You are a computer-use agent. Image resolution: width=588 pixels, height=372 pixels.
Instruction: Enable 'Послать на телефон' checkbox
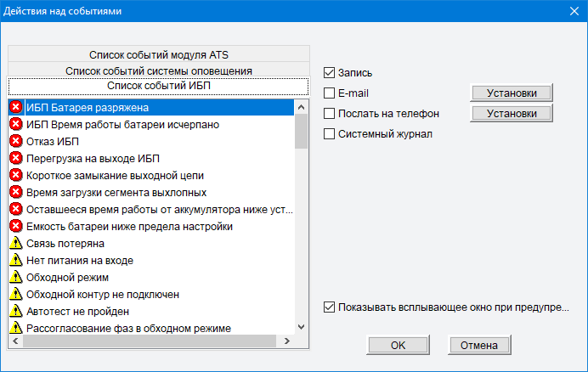click(x=330, y=113)
